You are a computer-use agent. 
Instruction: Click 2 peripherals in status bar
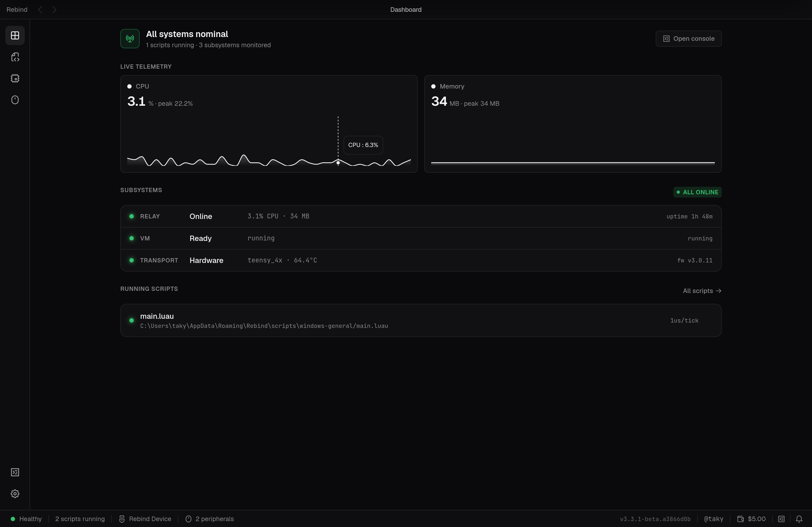215,519
